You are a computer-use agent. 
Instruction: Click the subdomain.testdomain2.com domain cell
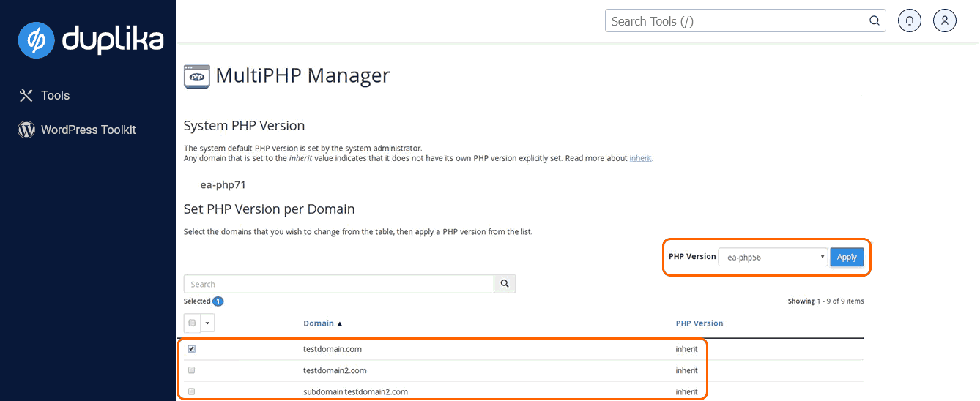tap(355, 391)
